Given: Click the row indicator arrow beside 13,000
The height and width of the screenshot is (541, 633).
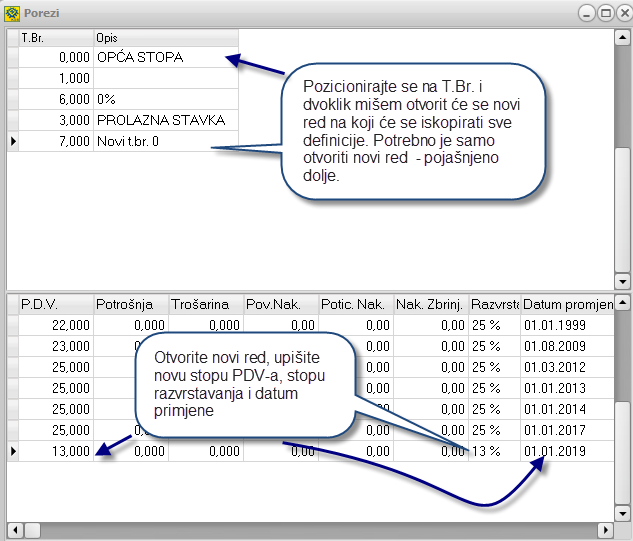Looking at the screenshot, I should coord(12,452).
